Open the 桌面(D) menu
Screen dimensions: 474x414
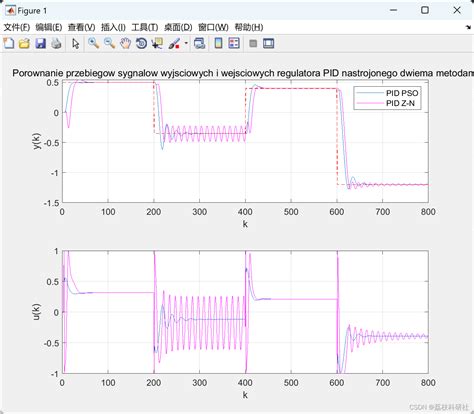[178, 27]
